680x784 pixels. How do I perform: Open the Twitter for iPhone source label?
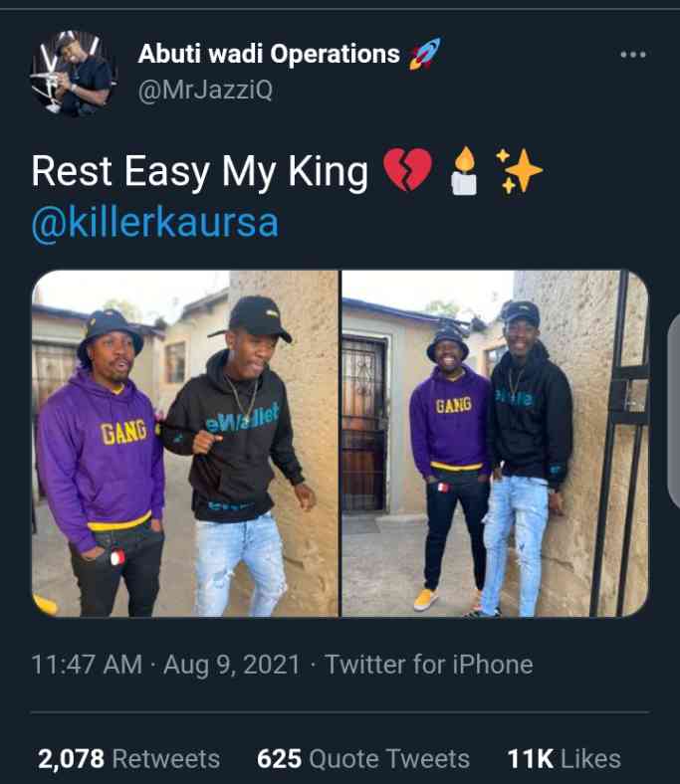pos(429,665)
